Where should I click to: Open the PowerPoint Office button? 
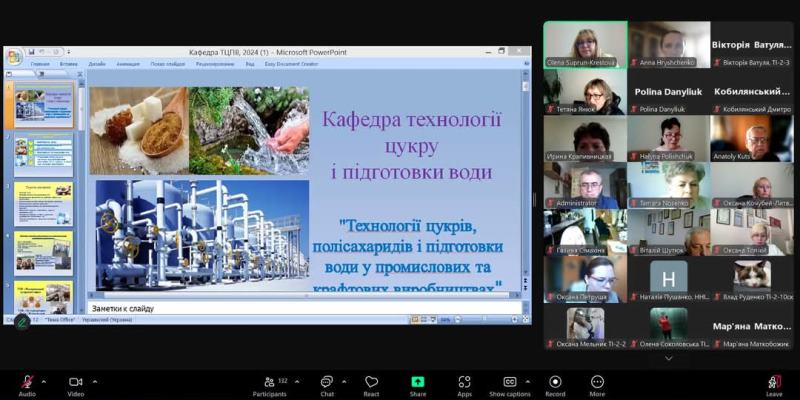click(x=14, y=55)
